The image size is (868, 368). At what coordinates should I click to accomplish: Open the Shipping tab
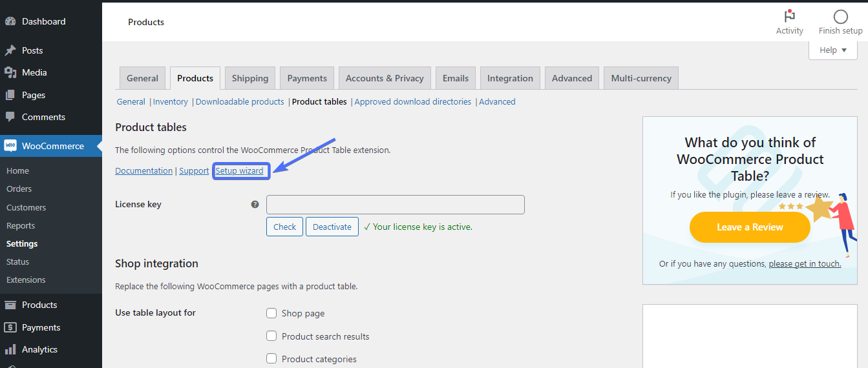tap(250, 78)
